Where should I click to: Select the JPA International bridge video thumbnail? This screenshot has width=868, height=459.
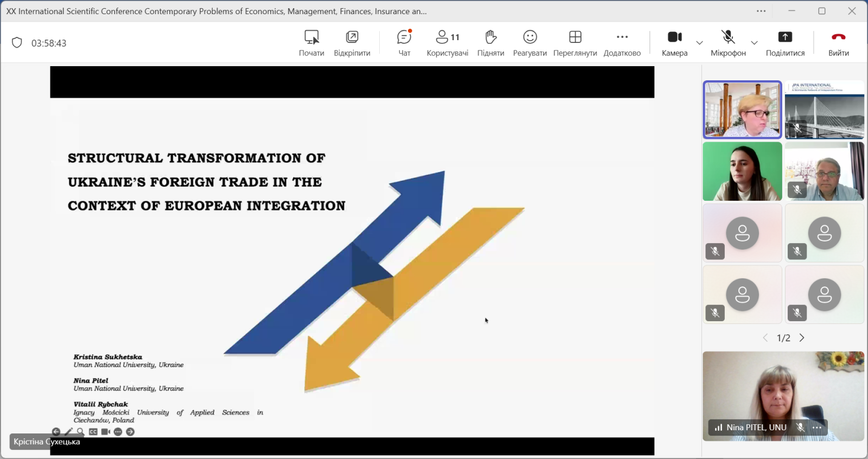pos(825,110)
